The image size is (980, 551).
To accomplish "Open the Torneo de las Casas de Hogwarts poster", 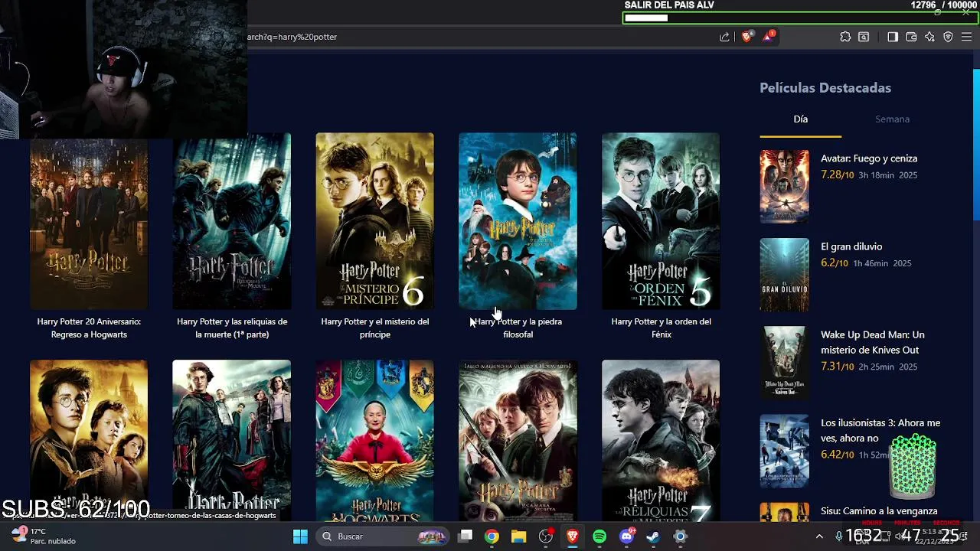I will click(x=375, y=440).
